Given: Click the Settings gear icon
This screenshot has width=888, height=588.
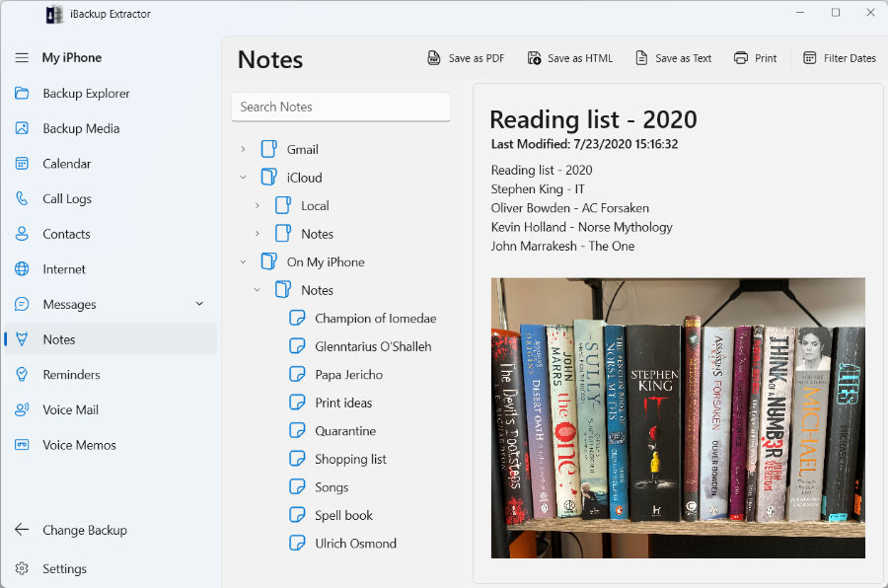Looking at the screenshot, I should [x=22, y=569].
